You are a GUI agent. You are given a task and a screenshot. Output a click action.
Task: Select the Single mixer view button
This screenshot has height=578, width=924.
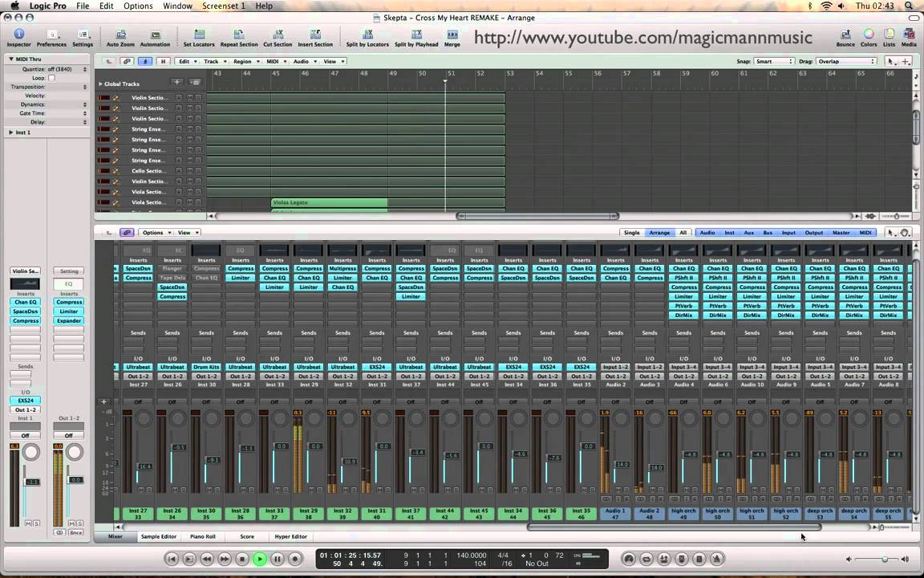click(632, 232)
